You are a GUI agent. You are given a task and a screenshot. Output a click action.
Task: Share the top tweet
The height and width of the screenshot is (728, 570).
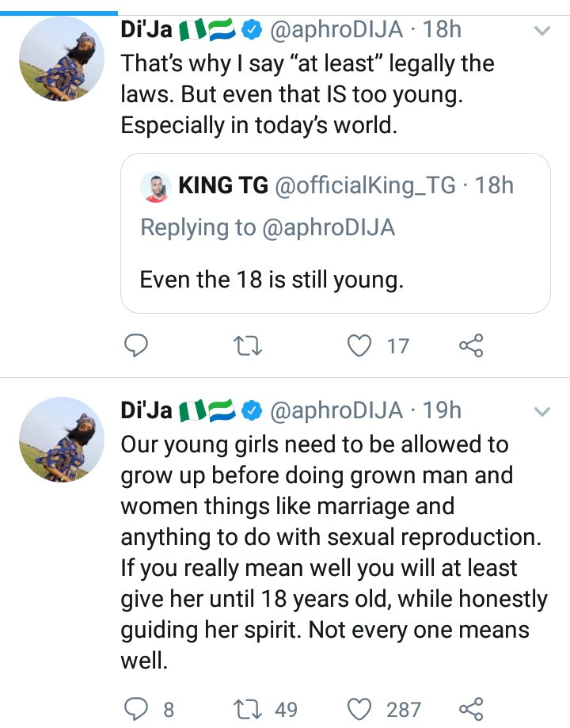(471, 345)
